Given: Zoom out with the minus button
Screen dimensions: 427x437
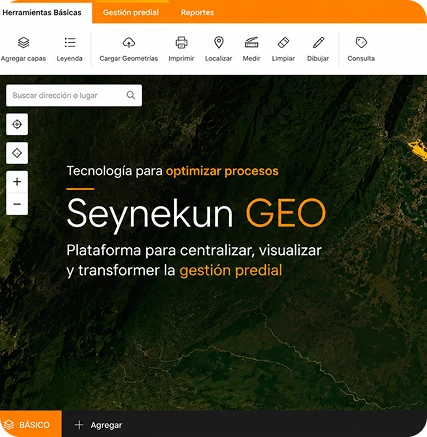Looking at the screenshot, I should 17,204.
